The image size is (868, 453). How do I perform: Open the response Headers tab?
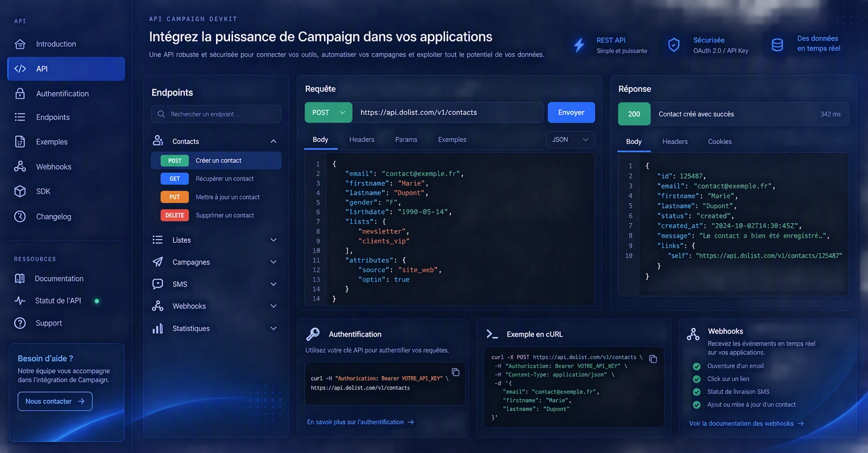(675, 141)
